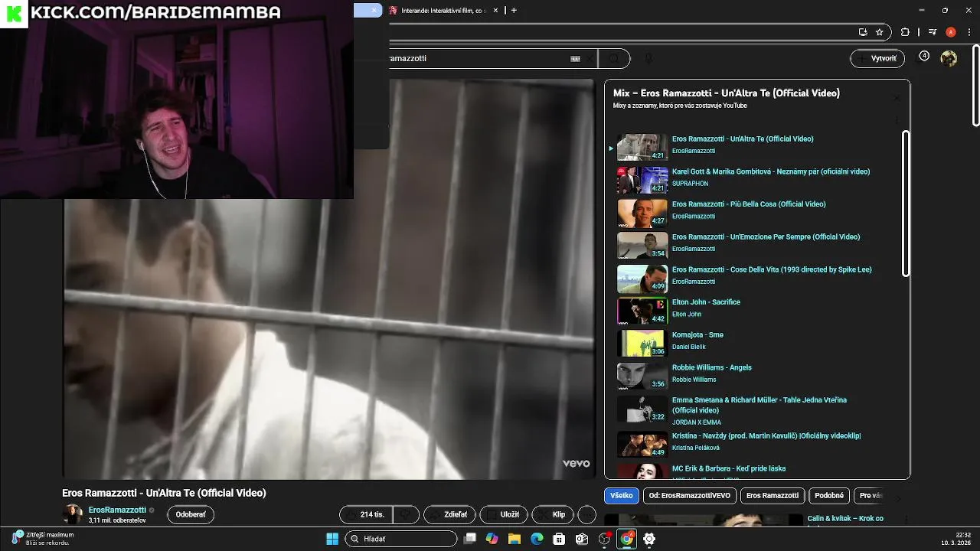This screenshot has height=551, width=980.
Task: Open Microsoft Store from taskbar
Action: pyautogui.click(x=560, y=539)
